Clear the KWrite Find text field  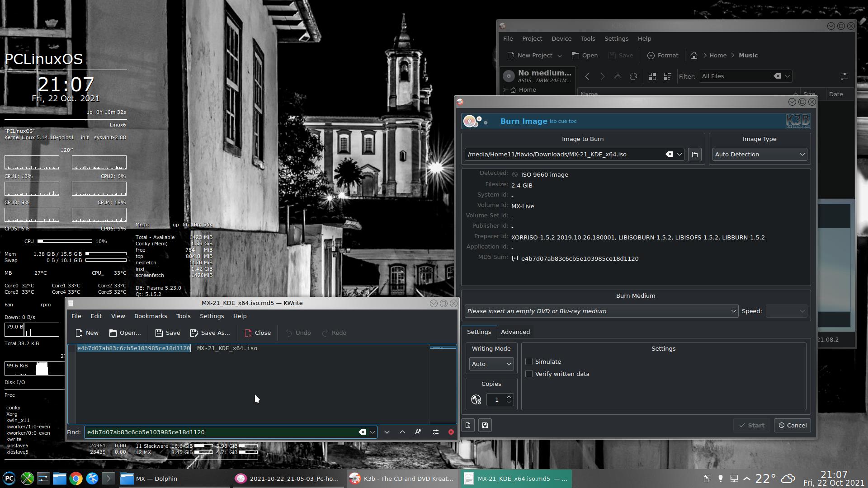pyautogui.click(x=362, y=432)
